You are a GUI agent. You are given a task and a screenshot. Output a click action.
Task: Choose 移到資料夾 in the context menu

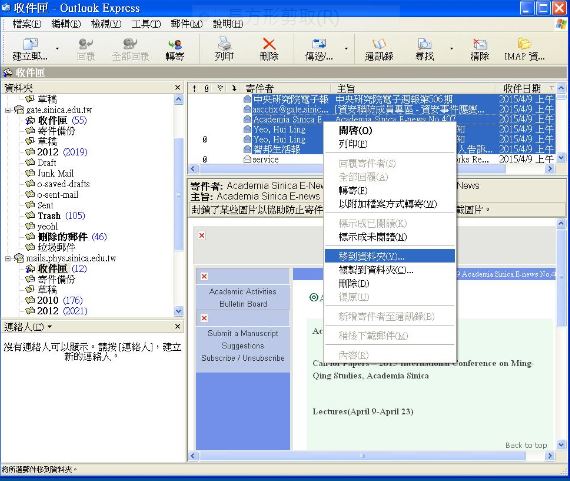[x=390, y=256]
